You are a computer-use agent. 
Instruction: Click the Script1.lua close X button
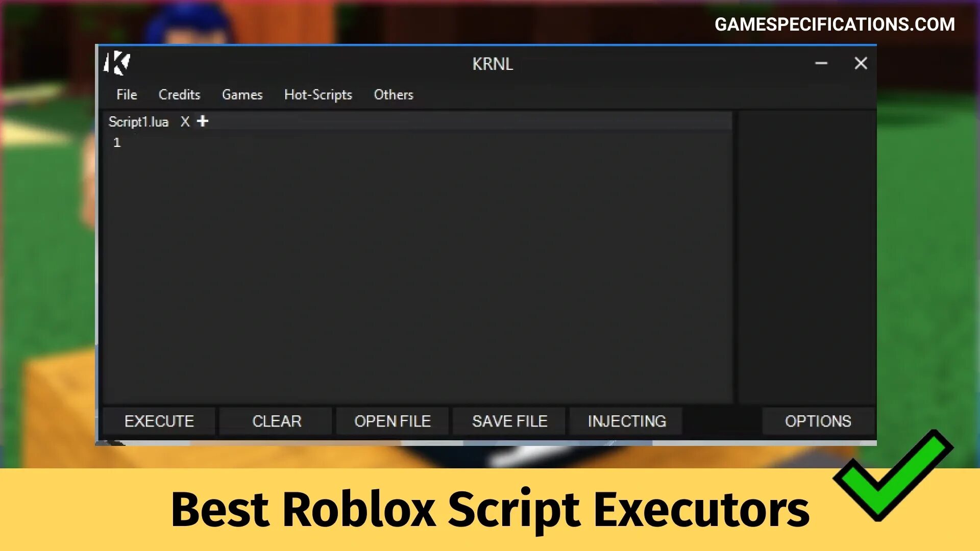click(184, 122)
